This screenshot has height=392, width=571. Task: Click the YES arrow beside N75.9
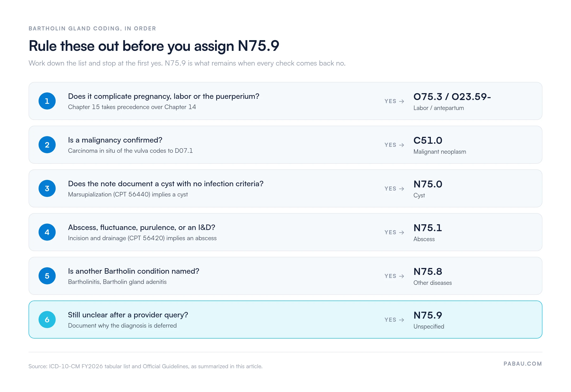(x=394, y=320)
